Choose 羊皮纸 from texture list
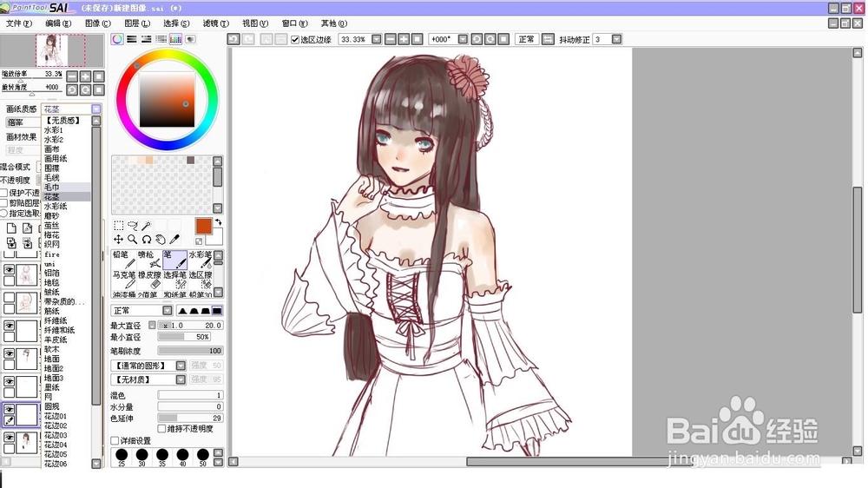 67,340
